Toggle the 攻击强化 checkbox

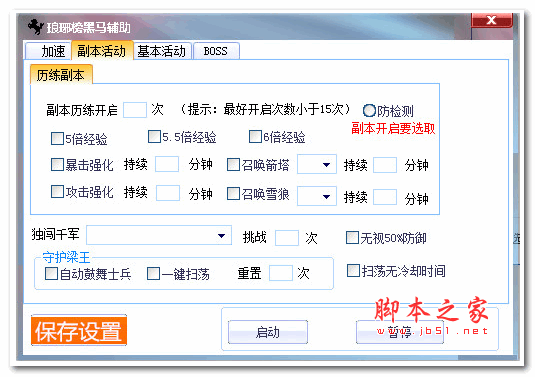pos(57,191)
